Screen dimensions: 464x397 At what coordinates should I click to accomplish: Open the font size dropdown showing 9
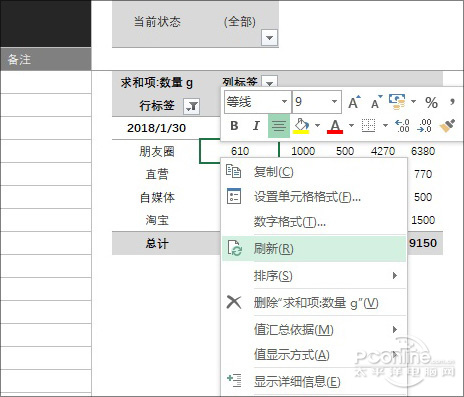[x=334, y=102]
